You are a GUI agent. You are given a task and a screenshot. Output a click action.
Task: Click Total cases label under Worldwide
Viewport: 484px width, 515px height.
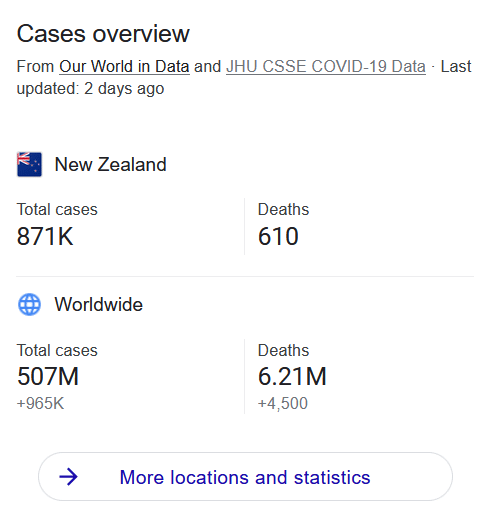coord(57,351)
